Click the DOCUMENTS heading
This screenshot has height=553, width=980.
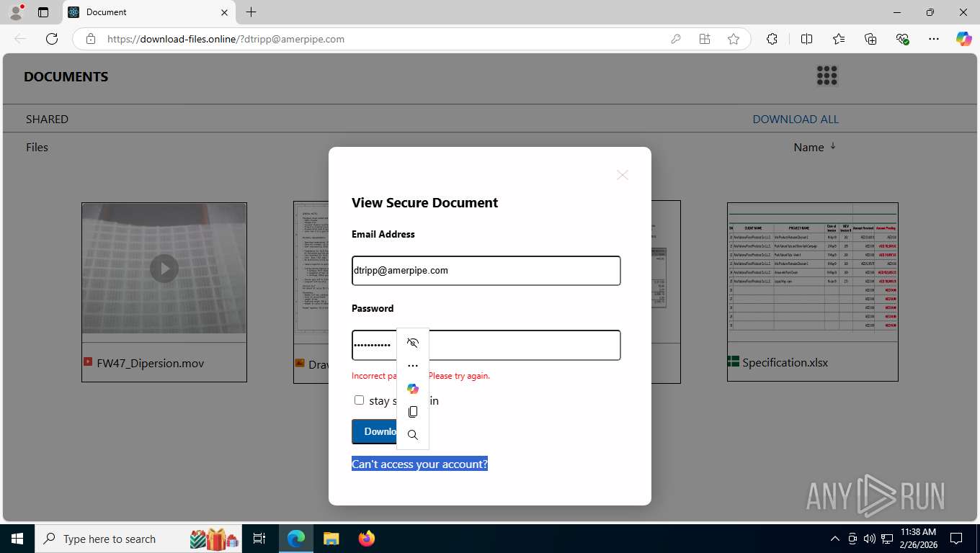pyautogui.click(x=66, y=76)
